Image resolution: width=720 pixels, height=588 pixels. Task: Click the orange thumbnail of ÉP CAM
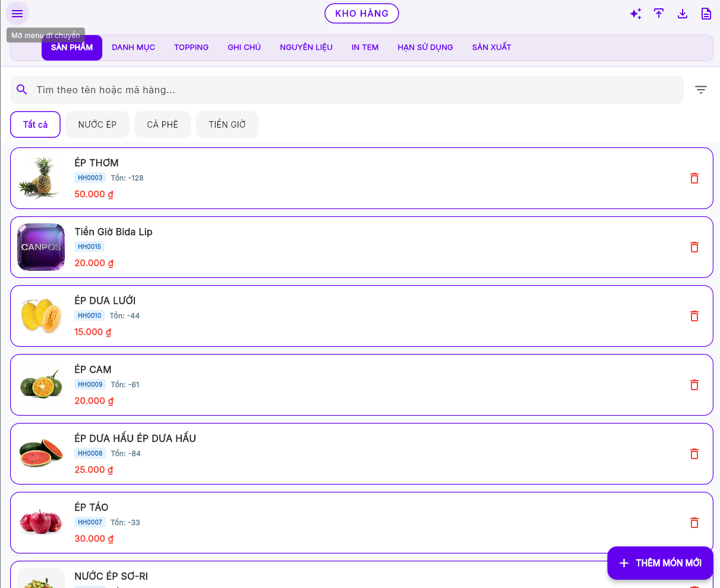point(41,385)
